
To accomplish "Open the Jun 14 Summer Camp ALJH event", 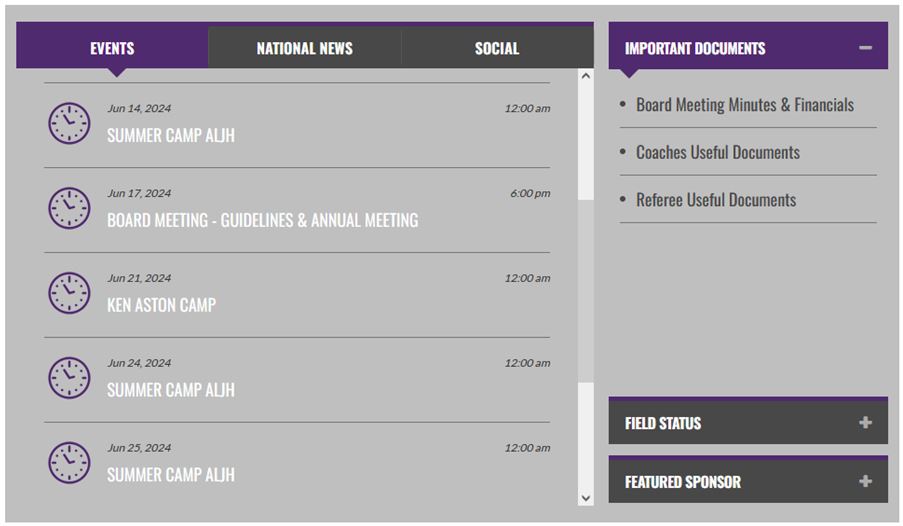I will click(x=170, y=136).
